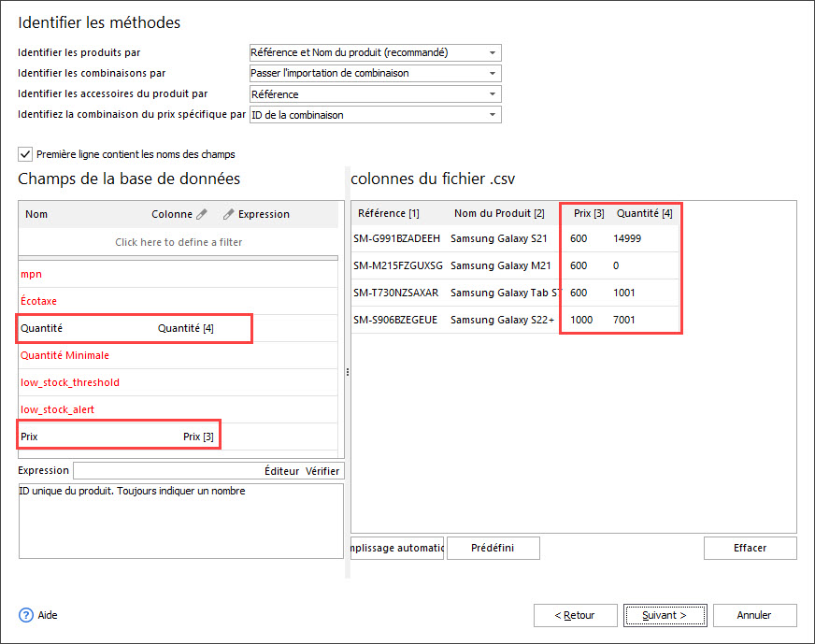Click the Colonne column header
The image size is (815, 644).
[x=172, y=214]
